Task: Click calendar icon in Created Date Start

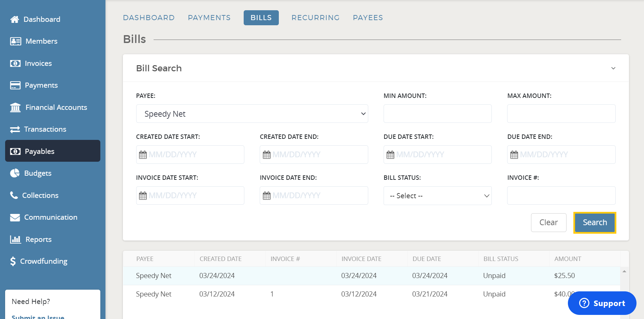Action: pyautogui.click(x=143, y=155)
